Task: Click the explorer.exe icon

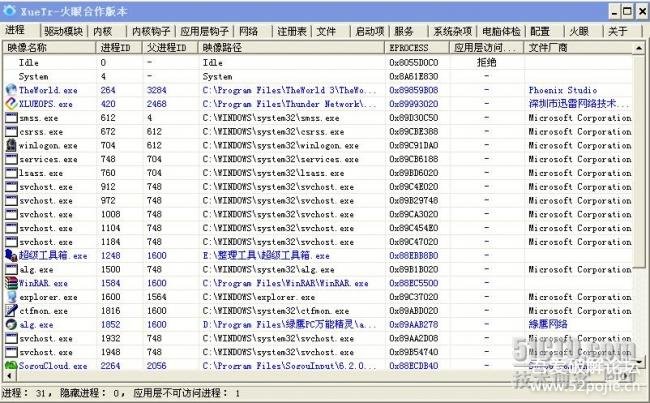Action: click(x=11, y=297)
